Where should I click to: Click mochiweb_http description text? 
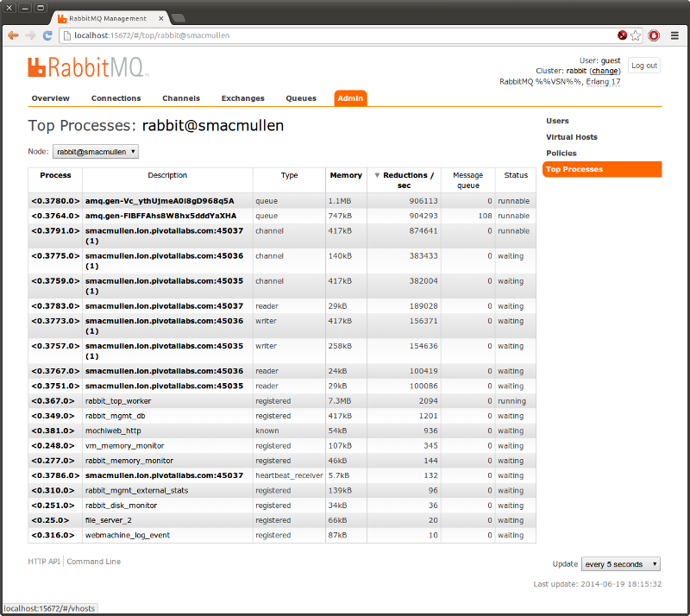coord(113,431)
